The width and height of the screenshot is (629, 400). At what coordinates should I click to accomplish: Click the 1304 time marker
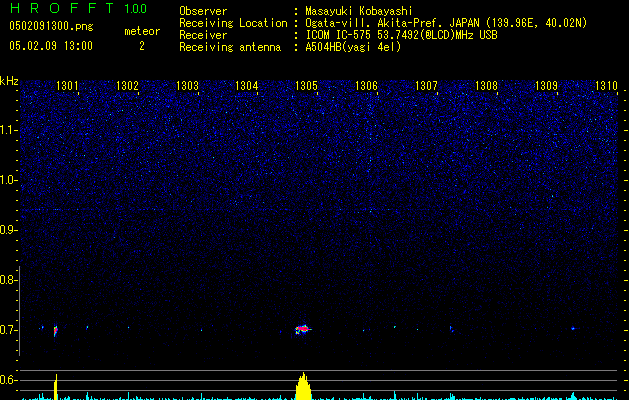(x=246, y=86)
